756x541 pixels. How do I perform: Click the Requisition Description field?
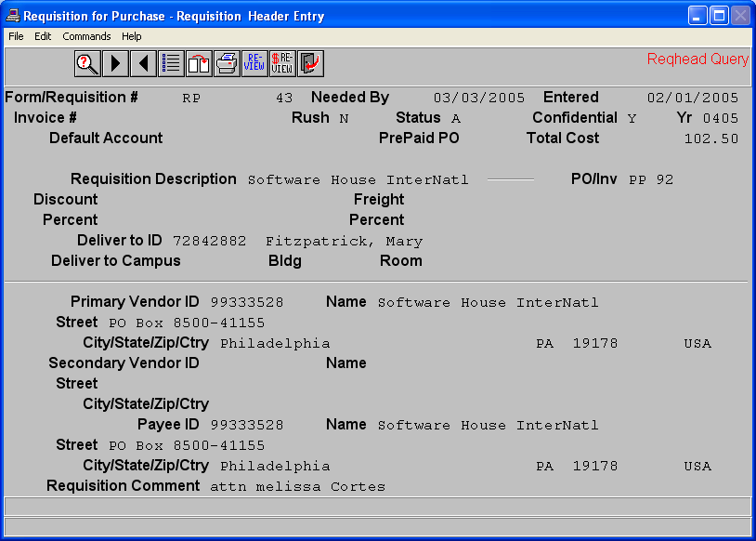tap(358, 180)
